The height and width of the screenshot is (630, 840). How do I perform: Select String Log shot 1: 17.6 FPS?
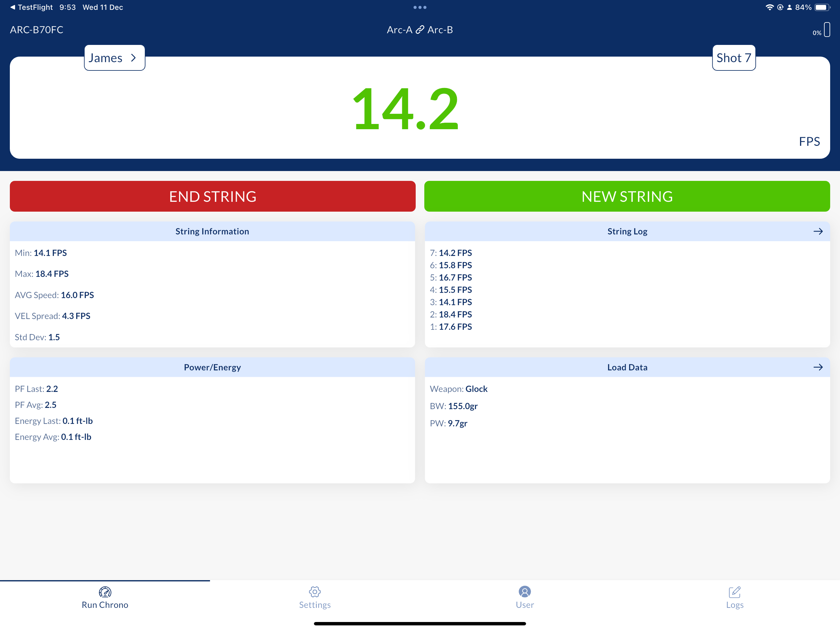pyautogui.click(x=451, y=327)
